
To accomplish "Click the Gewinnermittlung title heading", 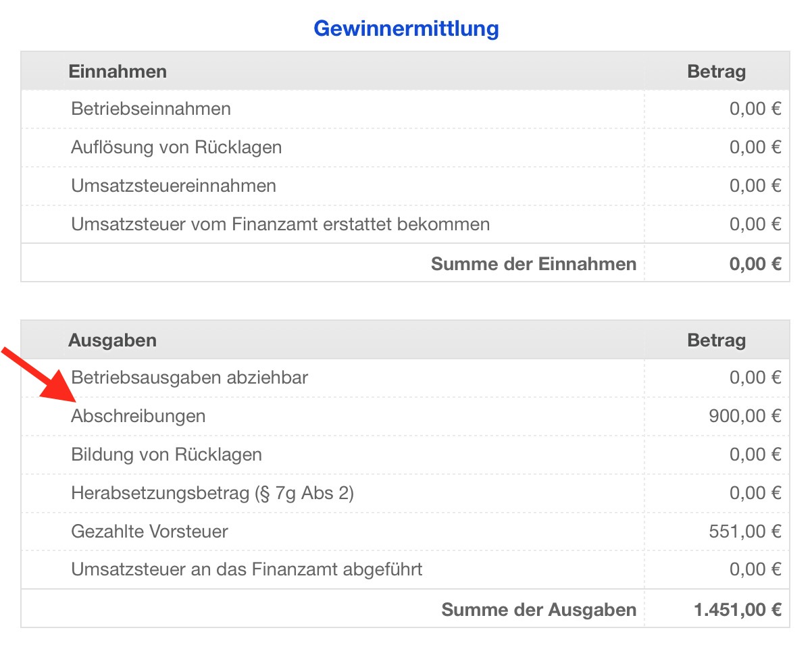I will tap(406, 28).
